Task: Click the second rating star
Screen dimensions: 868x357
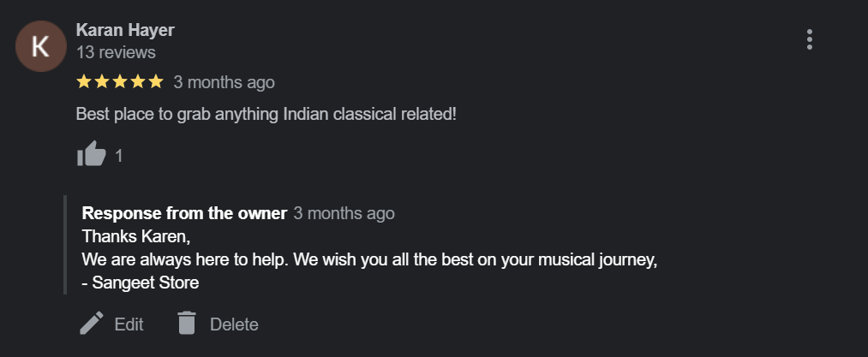Action: (x=102, y=82)
